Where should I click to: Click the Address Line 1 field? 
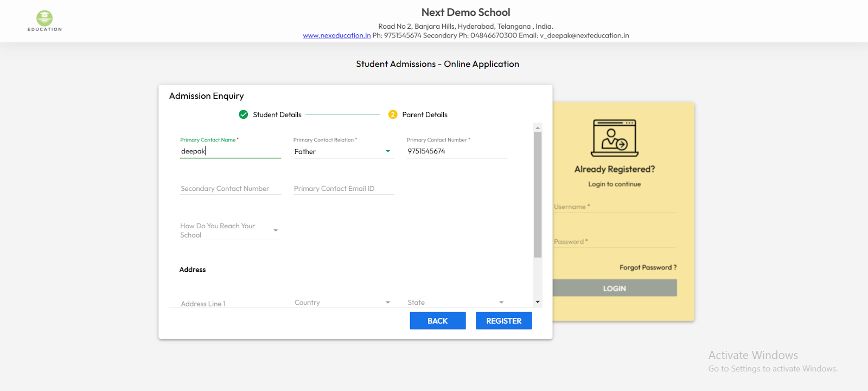(231, 303)
